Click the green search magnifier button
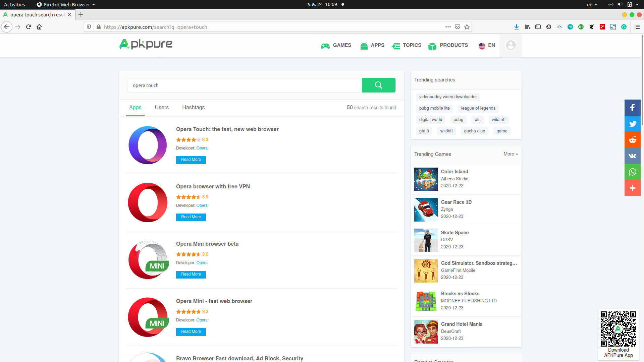 click(378, 85)
